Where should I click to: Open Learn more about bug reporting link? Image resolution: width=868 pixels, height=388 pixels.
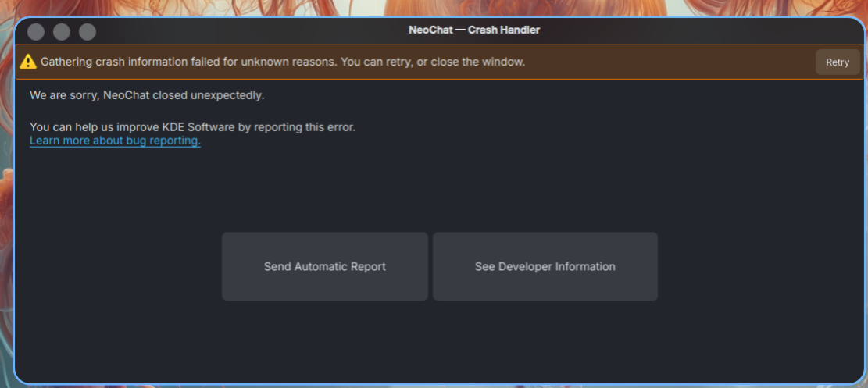115,141
